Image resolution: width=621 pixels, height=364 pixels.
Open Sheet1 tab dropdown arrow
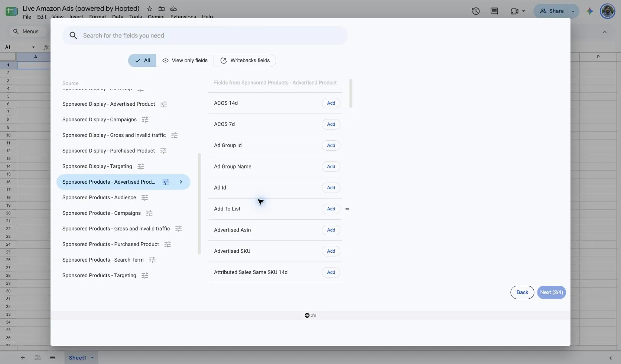tap(92, 358)
